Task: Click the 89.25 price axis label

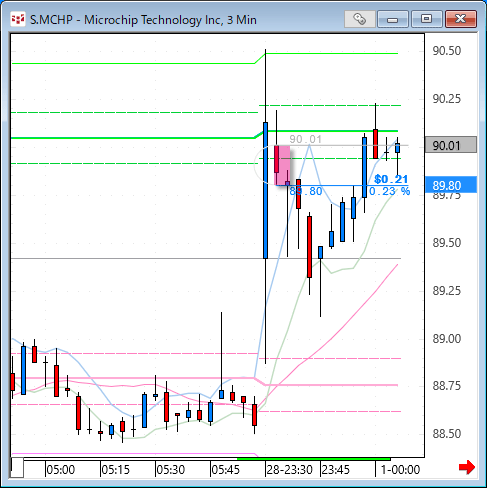Action: [447, 291]
